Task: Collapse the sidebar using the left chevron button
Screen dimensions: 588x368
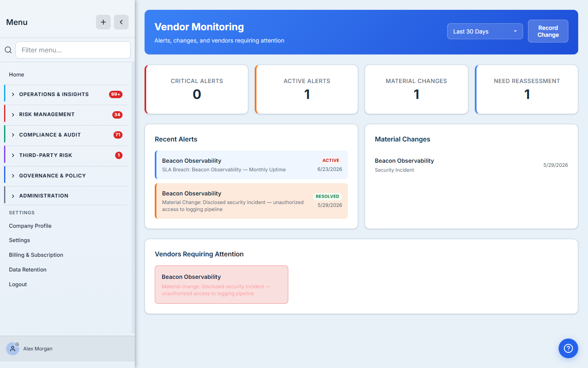Action: 121,22
